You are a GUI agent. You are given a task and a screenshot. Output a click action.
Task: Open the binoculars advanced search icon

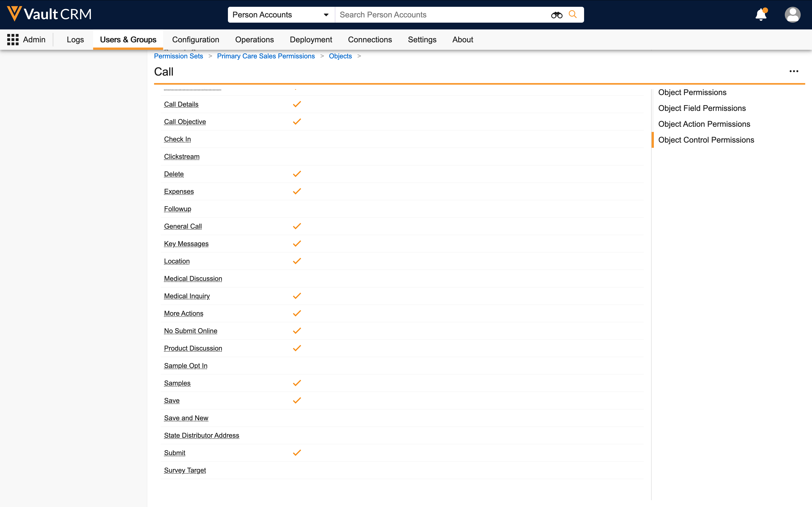coord(556,15)
